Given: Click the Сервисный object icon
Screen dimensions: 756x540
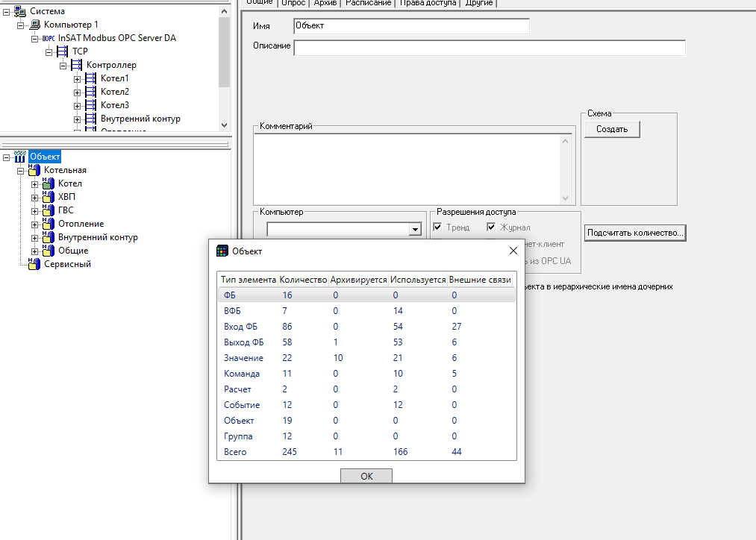Looking at the screenshot, I should (x=34, y=264).
